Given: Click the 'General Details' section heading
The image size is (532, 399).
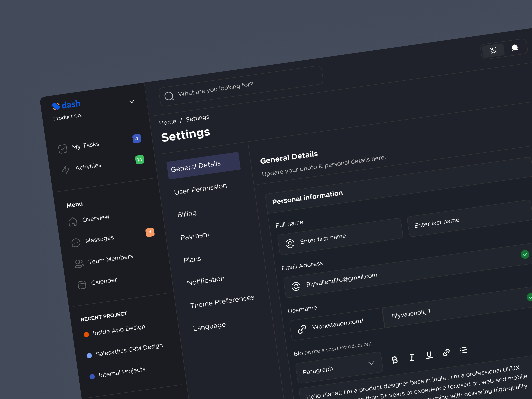Looking at the screenshot, I should click(x=289, y=157).
